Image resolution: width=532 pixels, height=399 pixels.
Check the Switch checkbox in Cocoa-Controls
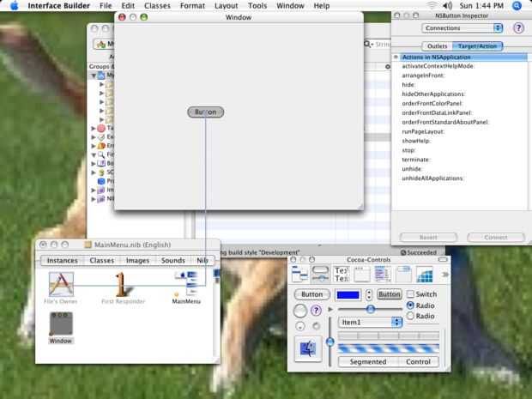click(x=410, y=293)
